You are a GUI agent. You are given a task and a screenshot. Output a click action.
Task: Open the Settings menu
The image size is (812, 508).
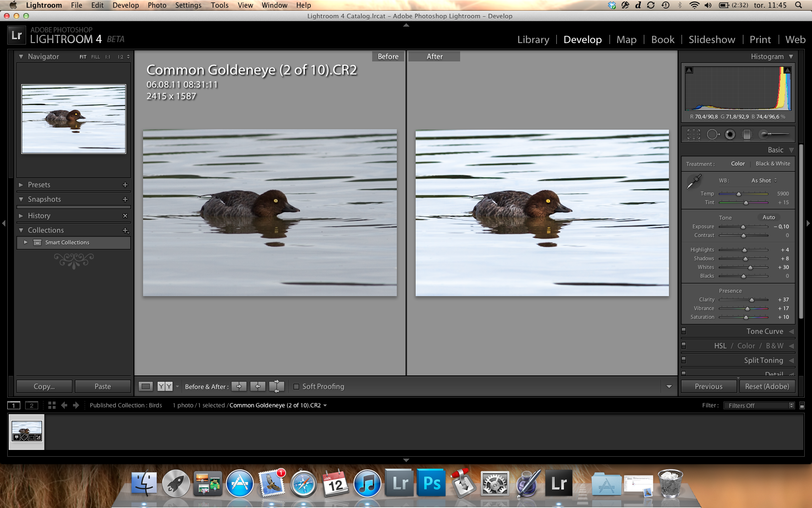(x=188, y=5)
